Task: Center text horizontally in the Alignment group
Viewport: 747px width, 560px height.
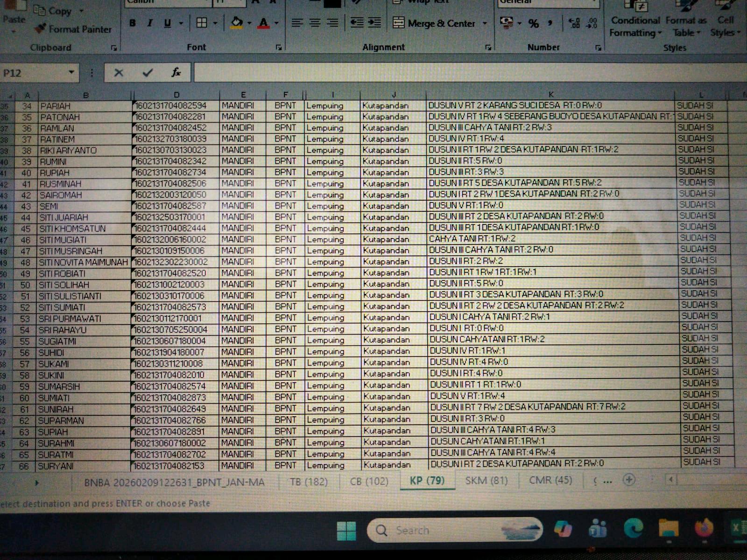Action: point(315,22)
